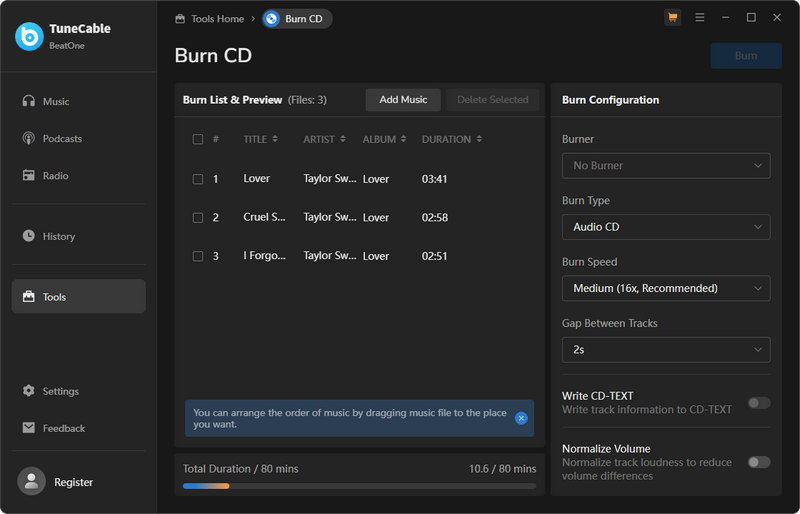The image size is (800, 514).
Task: Click duration cell '02:51'
Action: coord(434,256)
